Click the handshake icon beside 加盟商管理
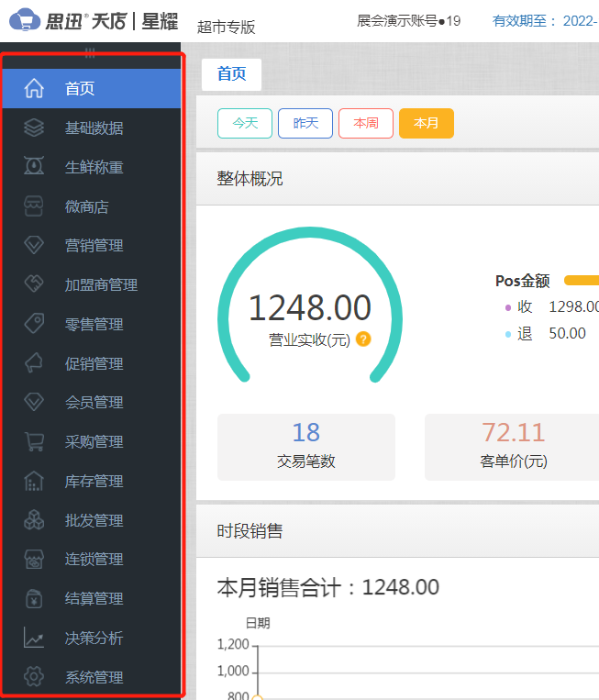Screen dimensions: 599x700 pyautogui.click(x=34, y=284)
